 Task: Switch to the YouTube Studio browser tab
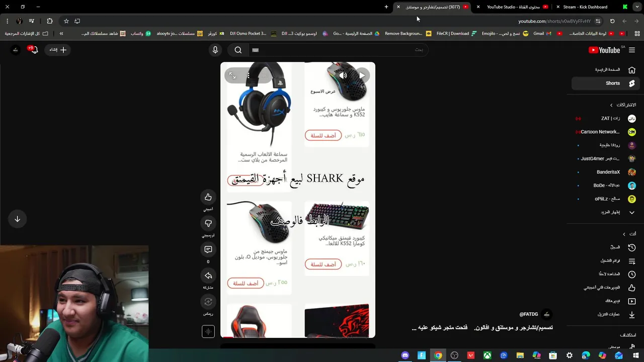[513, 7]
